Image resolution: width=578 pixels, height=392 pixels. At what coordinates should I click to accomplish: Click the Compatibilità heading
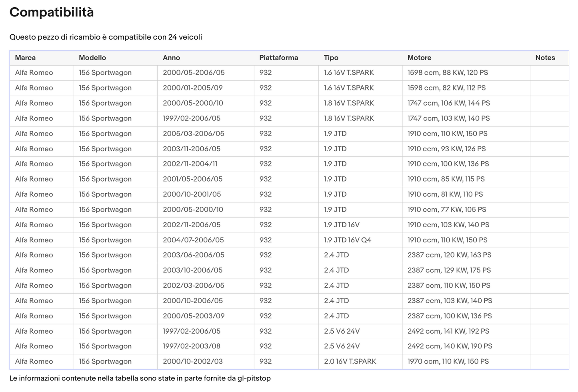(x=52, y=12)
